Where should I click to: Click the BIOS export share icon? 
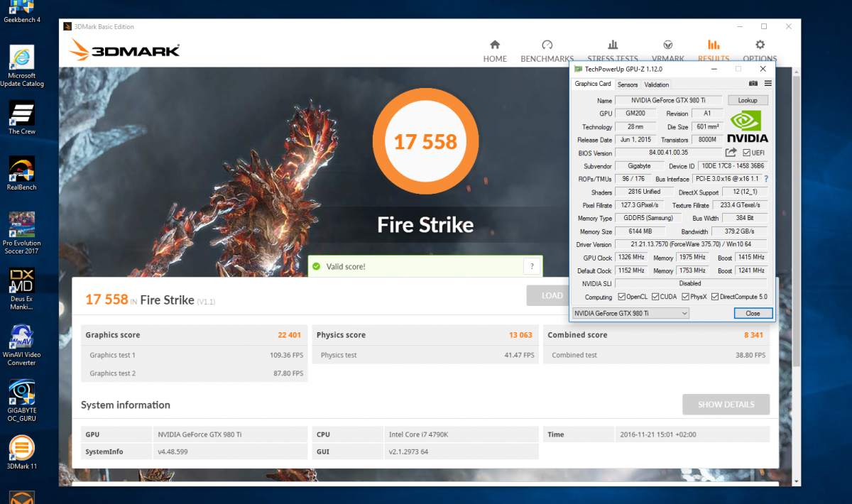click(731, 153)
